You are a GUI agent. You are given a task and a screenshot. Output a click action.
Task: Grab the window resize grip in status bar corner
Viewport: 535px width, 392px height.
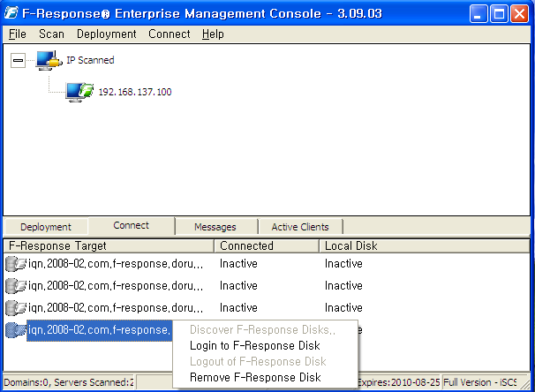[x=526, y=384]
